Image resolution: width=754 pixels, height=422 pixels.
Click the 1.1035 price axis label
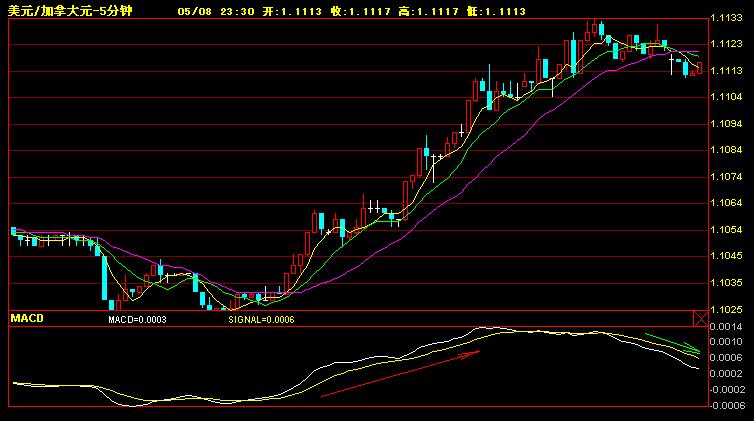(x=726, y=283)
